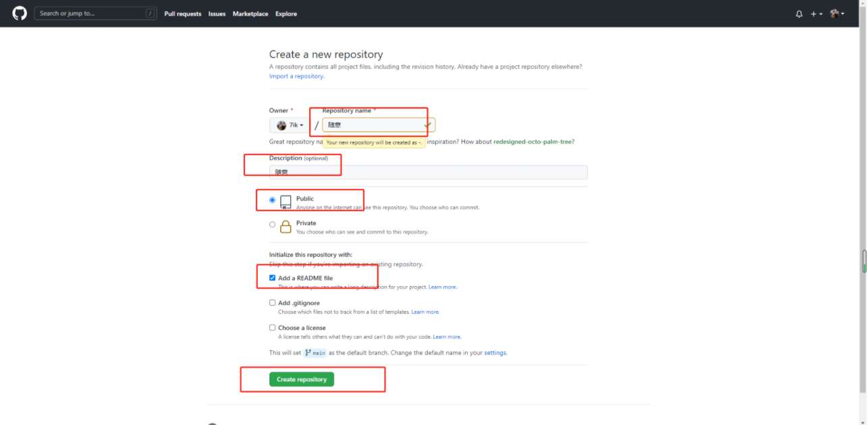Expand the Owner 7ik dropdown
Screen dimensions: 868x425
(x=290, y=125)
